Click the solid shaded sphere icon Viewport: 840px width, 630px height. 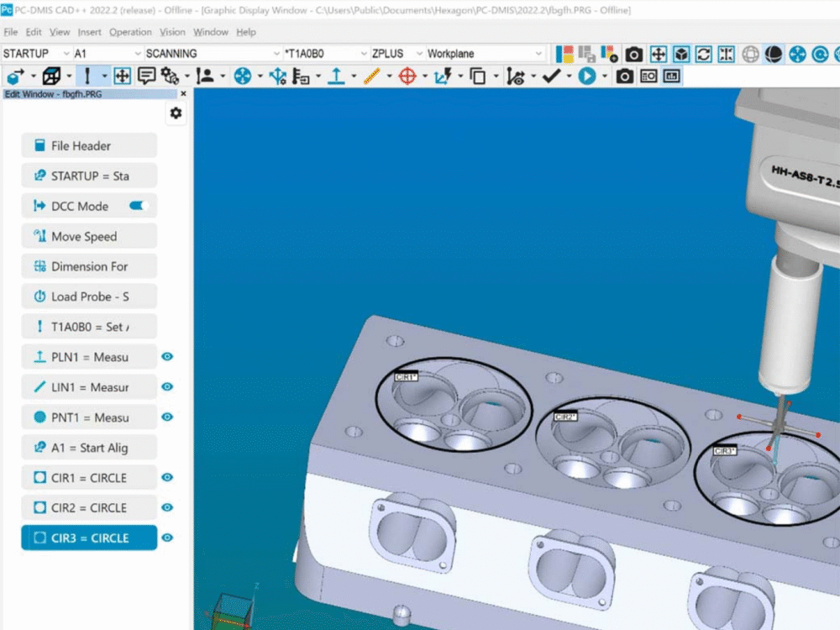[773, 54]
